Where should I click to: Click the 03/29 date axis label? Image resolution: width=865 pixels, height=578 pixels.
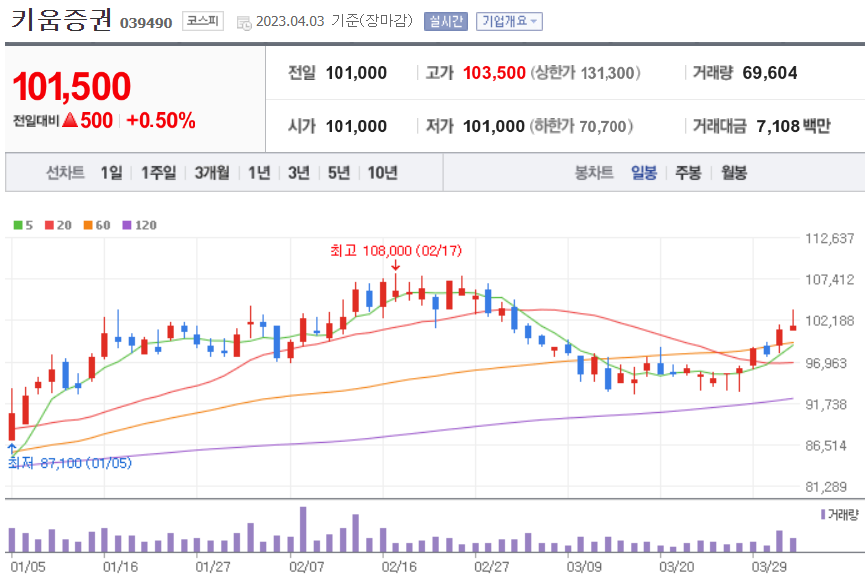click(770, 566)
